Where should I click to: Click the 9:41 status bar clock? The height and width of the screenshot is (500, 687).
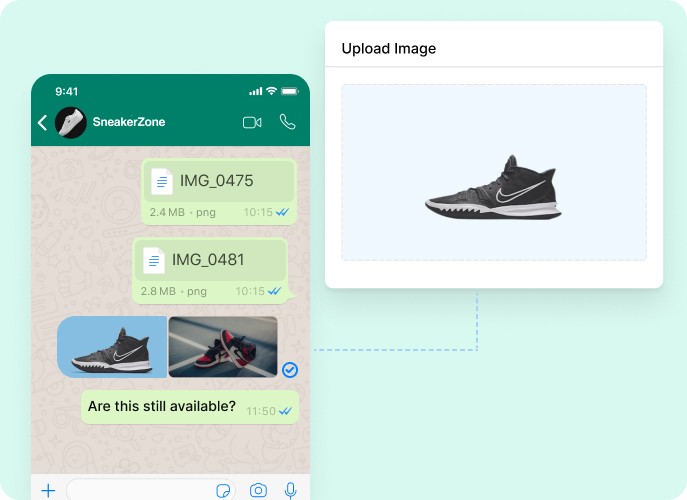pyautogui.click(x=67, y=91)
